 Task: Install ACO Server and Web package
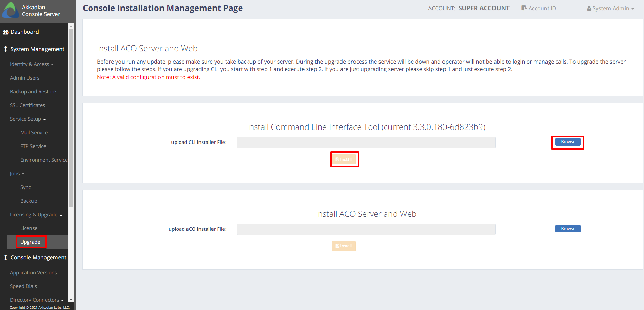(344, 246)
